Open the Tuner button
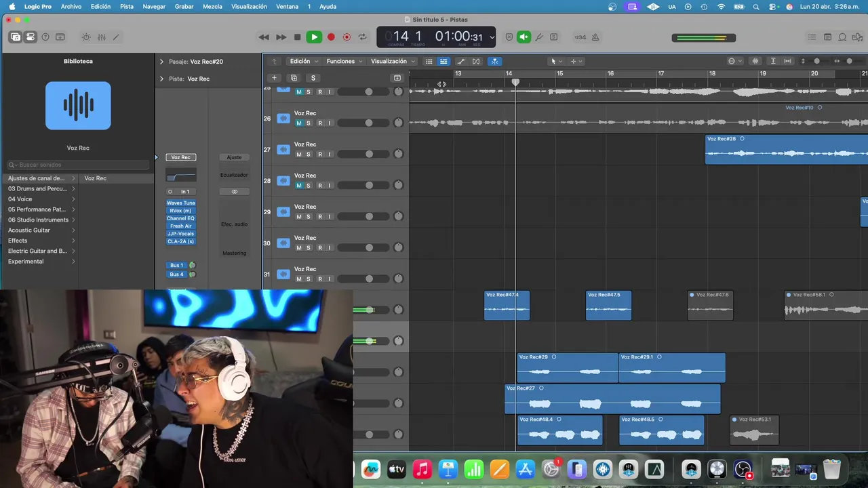The width and height of the screenshot is (868, 488). (x=539, y=37)
